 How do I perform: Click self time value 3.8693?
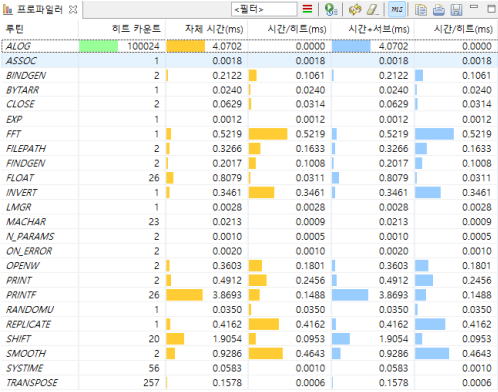click(227, 295)
